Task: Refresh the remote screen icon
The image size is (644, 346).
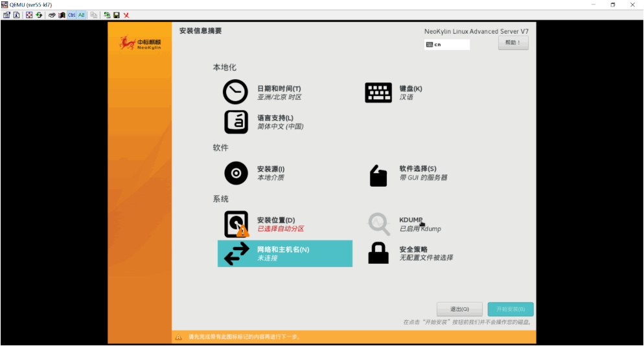Action: 39,15
